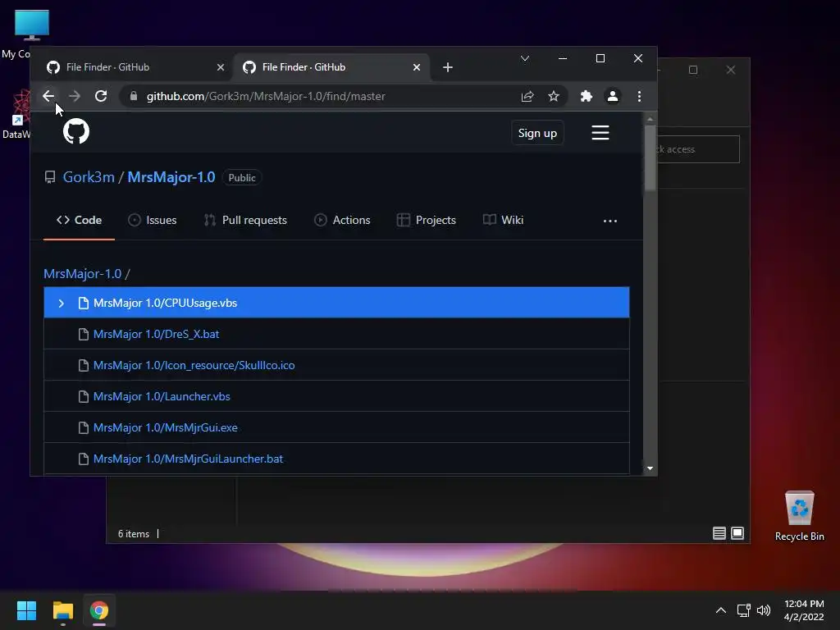Viewport: 840px width, 630px height.
Task: Click the browser forward arrow
Action: coord(75,96)
